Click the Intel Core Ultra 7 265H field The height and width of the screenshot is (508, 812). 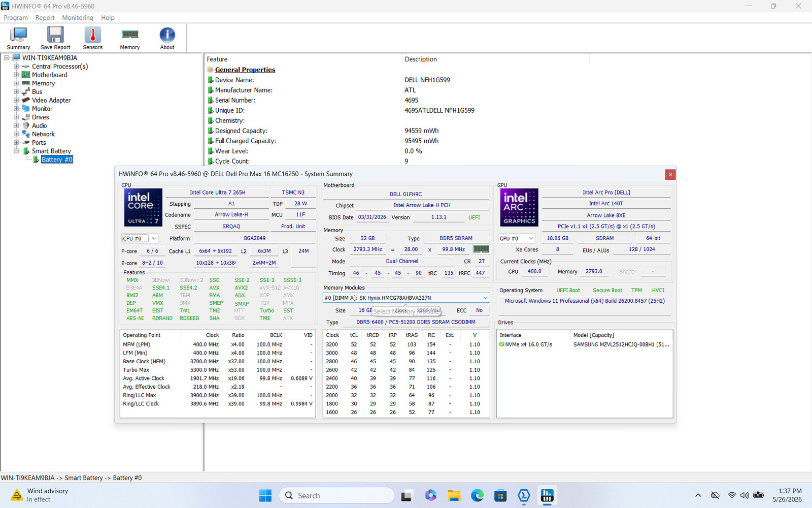[217, 193]
